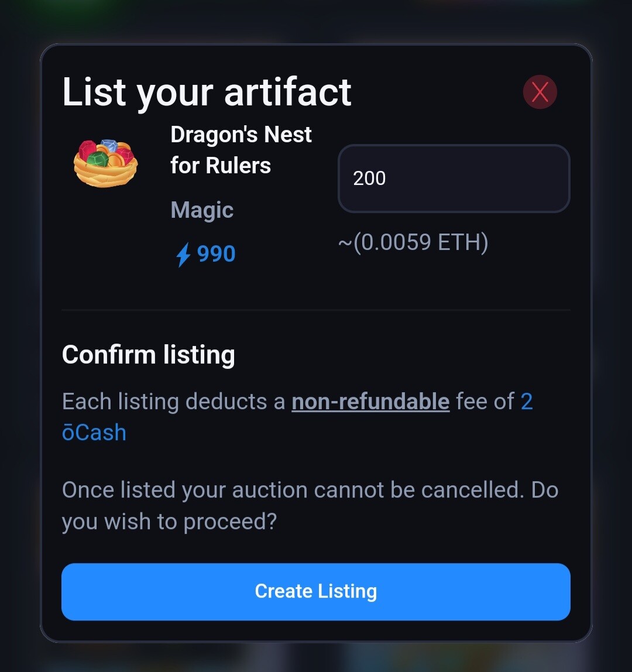Screen dimensions: 632x672
Task: Click the lightning bolt power icon
Action: 183,255
